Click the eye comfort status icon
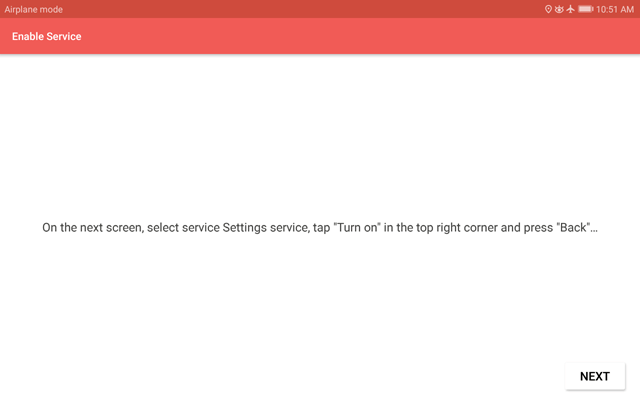The image size is (640, 400). tap(559, 9)
